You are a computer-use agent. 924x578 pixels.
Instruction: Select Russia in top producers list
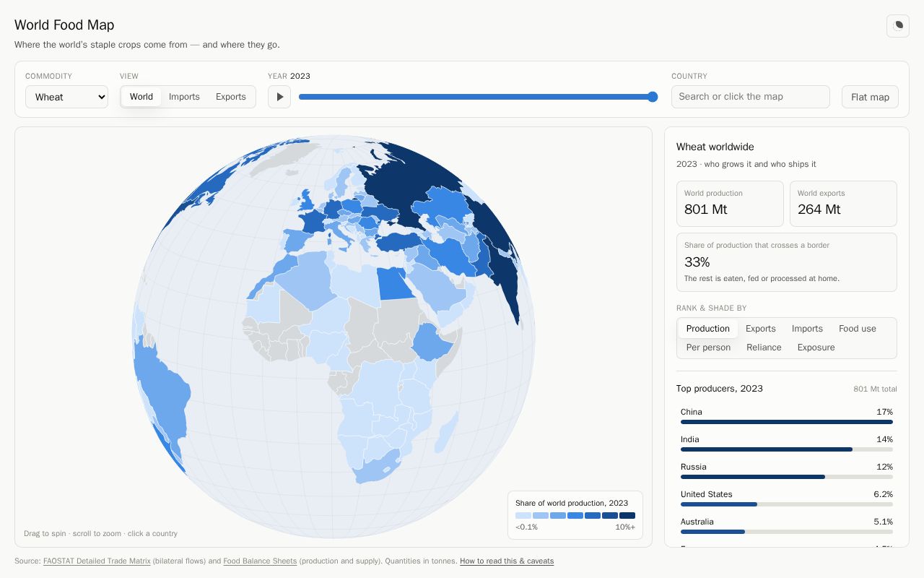coord(787,471)
